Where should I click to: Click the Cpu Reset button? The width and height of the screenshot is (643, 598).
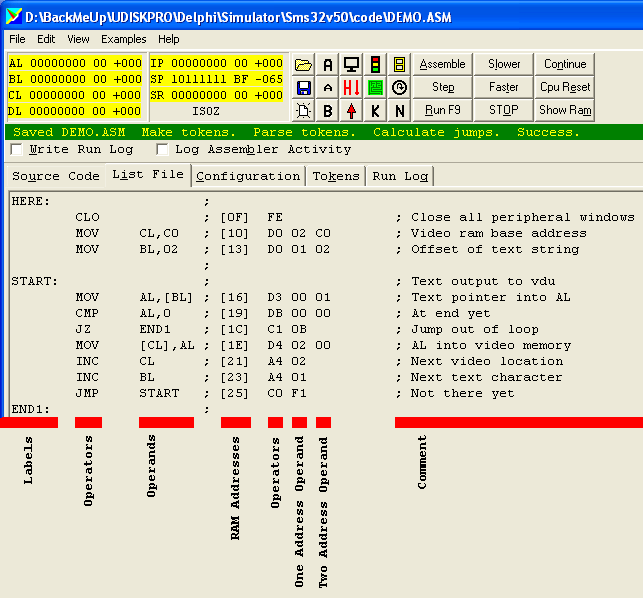(x=565, y=87)
